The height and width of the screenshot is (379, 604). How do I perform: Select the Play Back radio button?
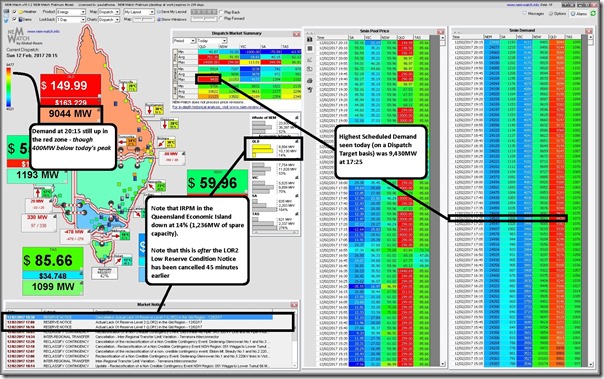click(221, 12)
